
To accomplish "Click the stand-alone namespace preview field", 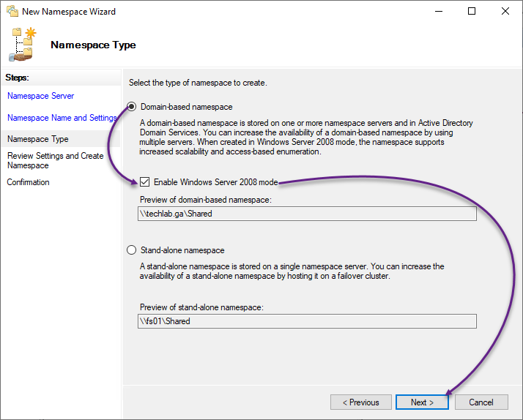I will tap(307, 321).
